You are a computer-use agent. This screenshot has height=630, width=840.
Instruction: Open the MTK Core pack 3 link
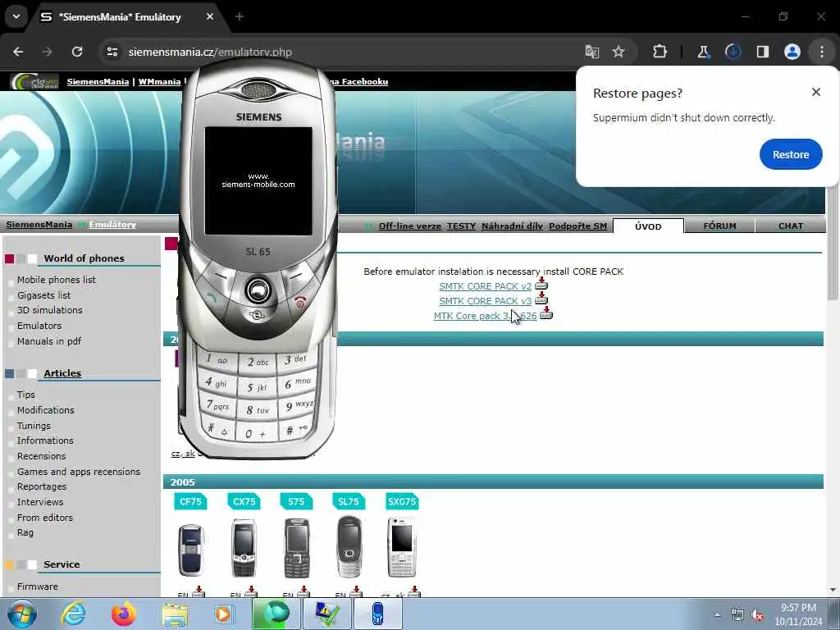485,316
